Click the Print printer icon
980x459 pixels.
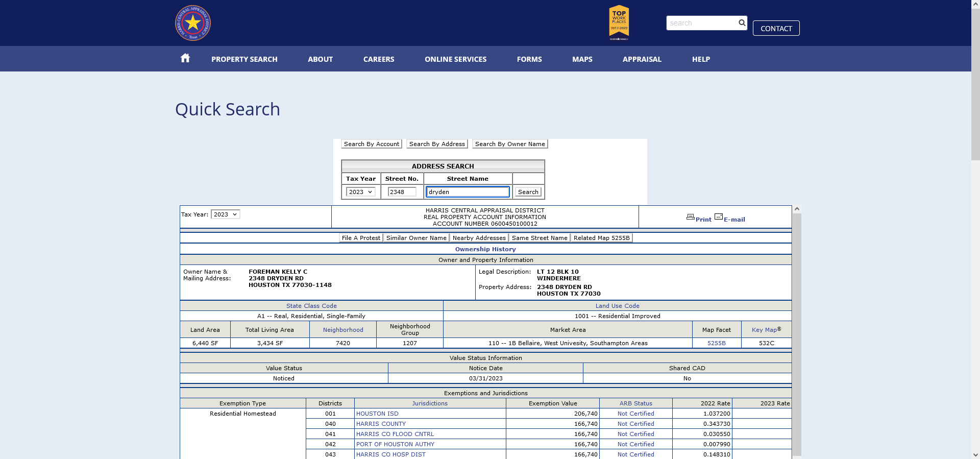690,217
